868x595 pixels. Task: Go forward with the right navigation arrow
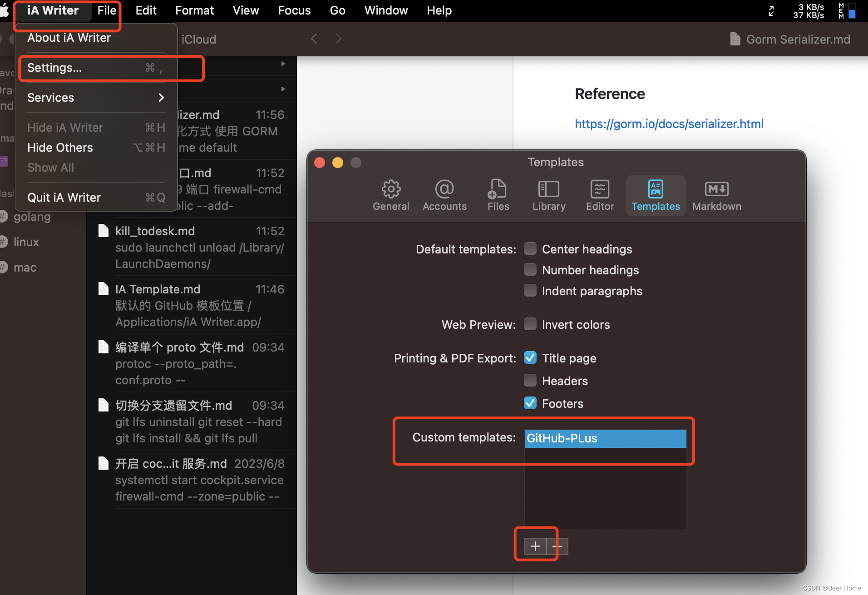pos(338,39)
